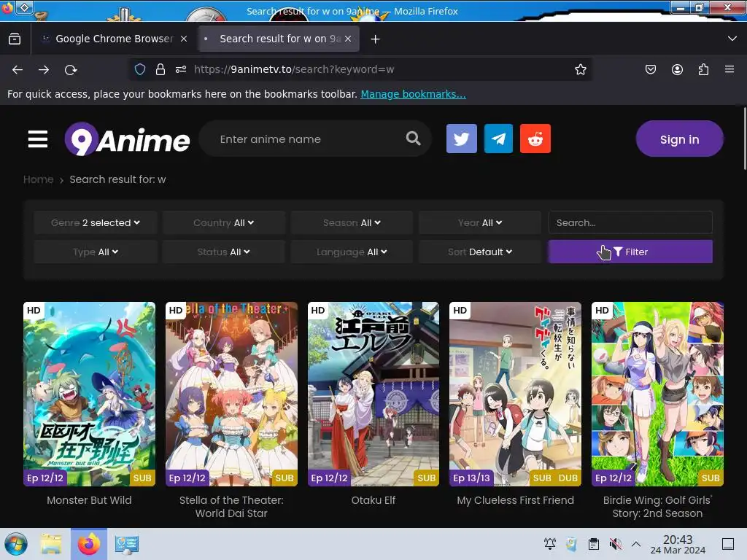Image resolution: width=747 pixels, height=560 pixels.
Task: Click the site padlock security icon
Action: [160, 69]
